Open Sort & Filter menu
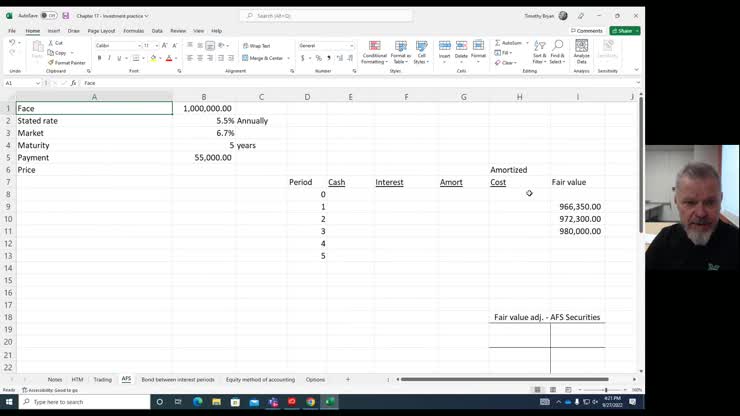Image resolution: width=740 pixels, height=416 pixels. click(539, 52)
